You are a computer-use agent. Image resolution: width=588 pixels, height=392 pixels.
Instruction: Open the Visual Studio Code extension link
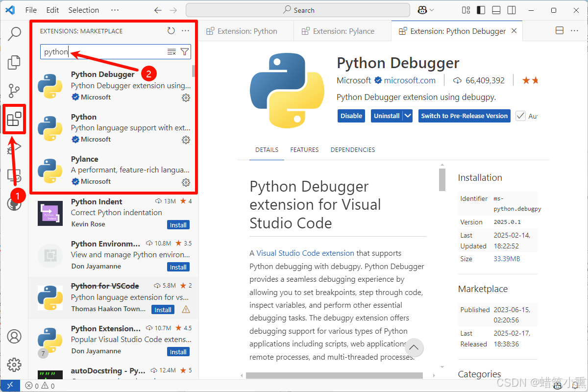pyautogui.click(x=305, y=253)
